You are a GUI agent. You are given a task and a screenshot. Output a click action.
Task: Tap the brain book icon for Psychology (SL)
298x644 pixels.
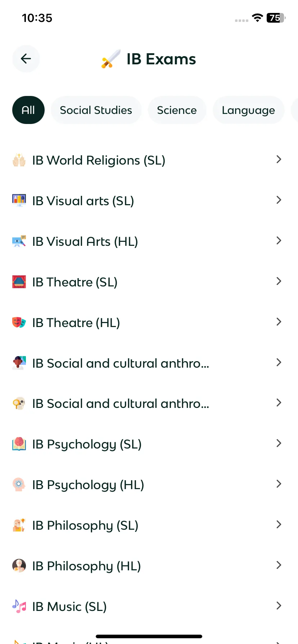pyautogui.click(x=19, y=444)
